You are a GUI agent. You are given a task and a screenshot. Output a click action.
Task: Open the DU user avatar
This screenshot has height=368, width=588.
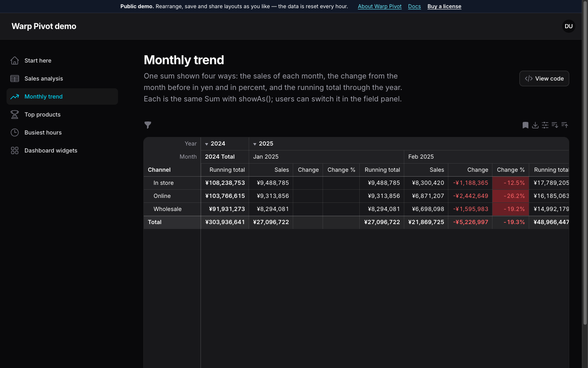pos(568,26)
